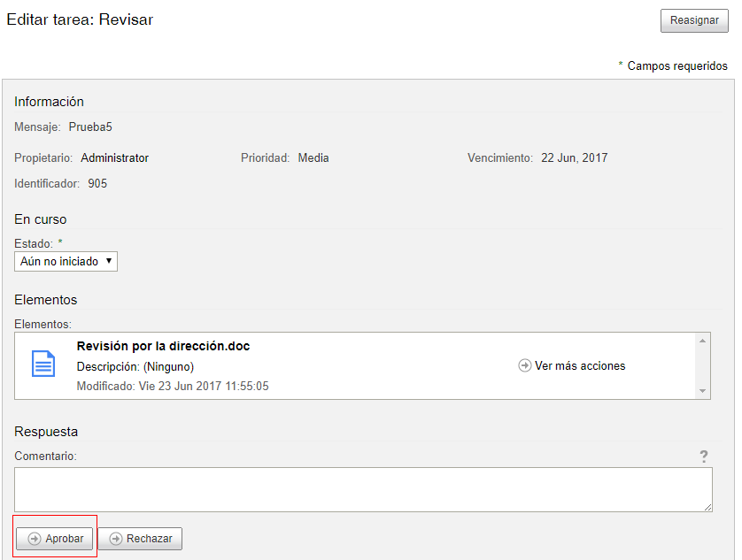Click the identifier value 905

click(x=97, y=183)
